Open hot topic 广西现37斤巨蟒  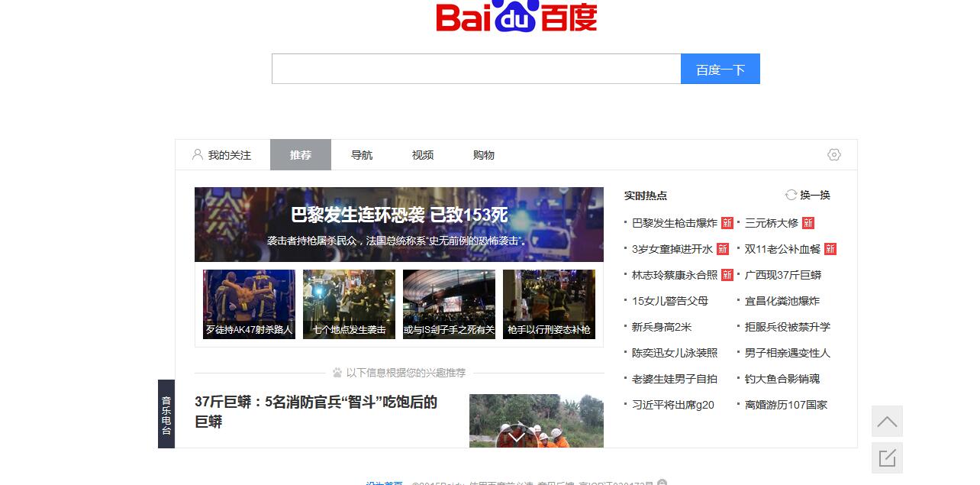pyautogui.click(x=783, y=275)
